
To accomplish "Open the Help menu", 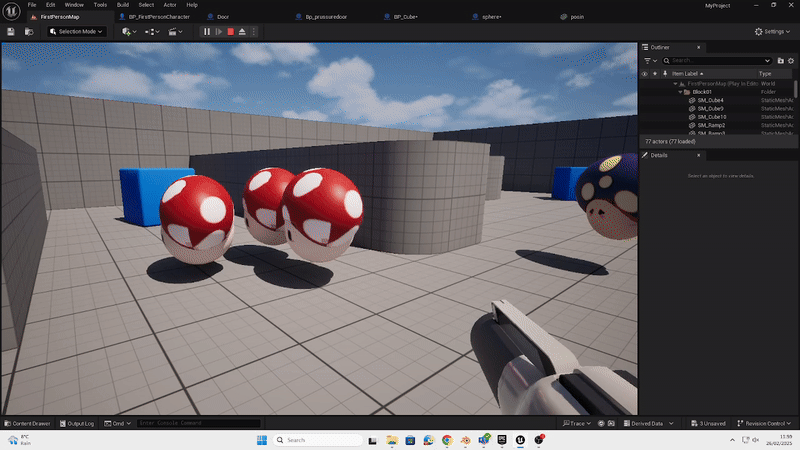I will tap(192, 5).
